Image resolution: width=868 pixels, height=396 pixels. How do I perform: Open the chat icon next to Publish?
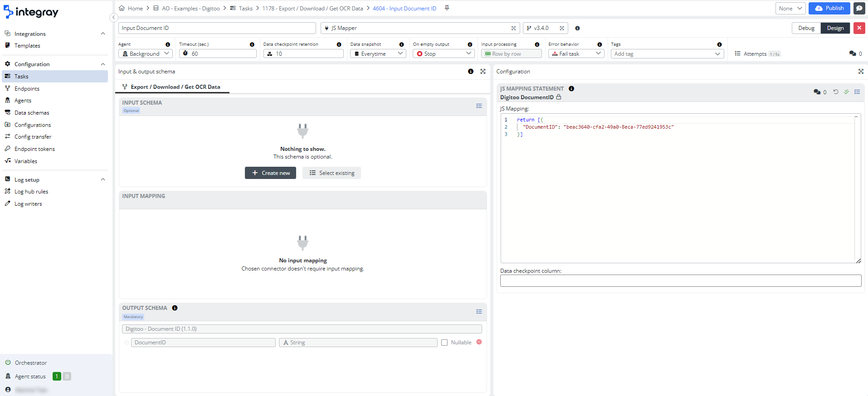pos(859,8)
